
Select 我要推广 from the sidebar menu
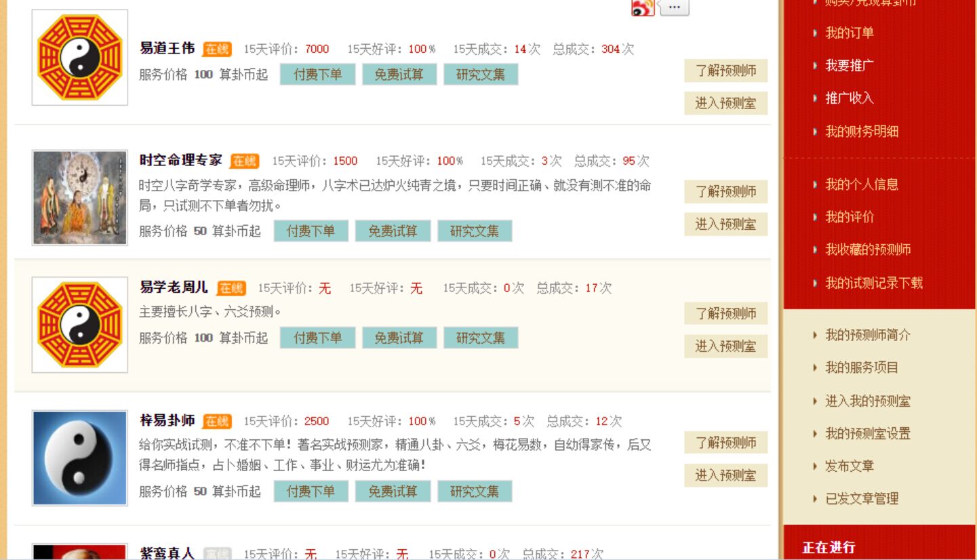(x=849, y=66)
